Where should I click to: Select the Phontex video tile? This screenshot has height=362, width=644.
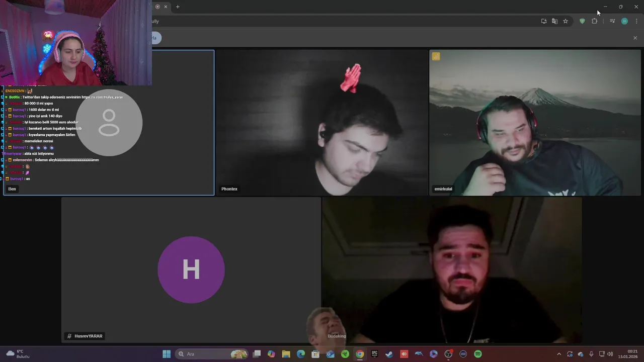click(x=322, y=122)
